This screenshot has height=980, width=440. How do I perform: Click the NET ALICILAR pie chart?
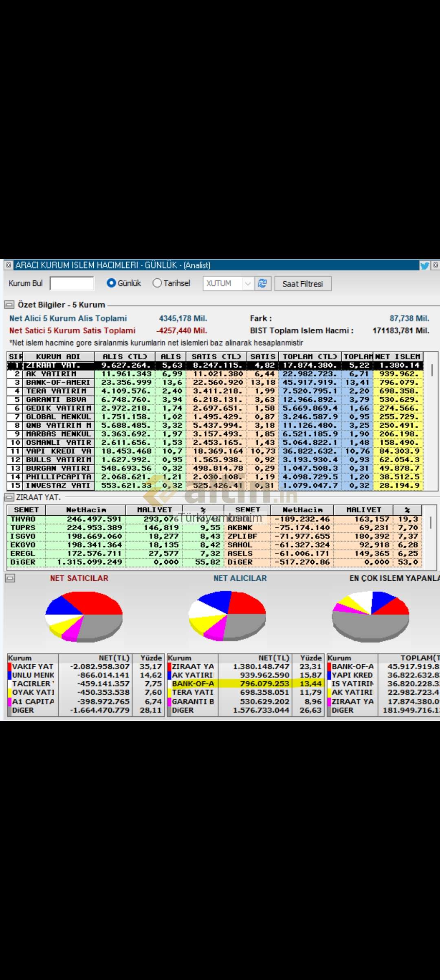[x=227, y=616]
